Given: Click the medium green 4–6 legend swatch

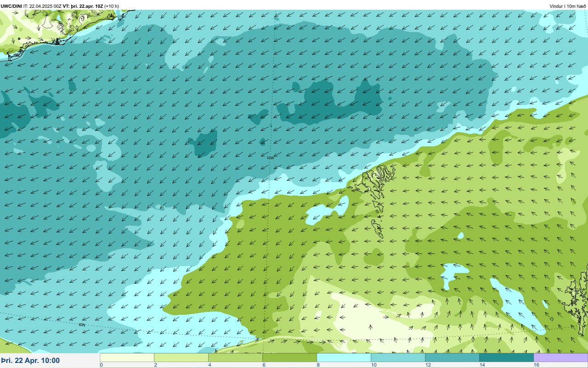Looking at the screenshot, I should pos(235,357).
